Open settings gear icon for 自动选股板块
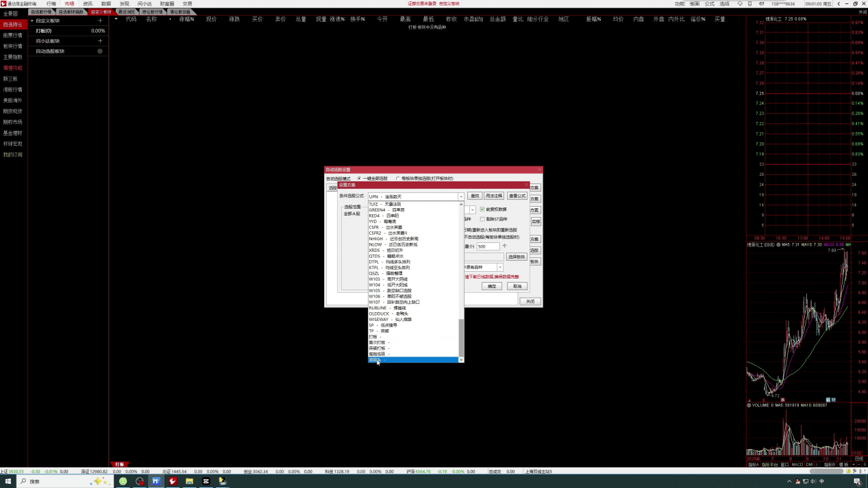 (100, 51)
